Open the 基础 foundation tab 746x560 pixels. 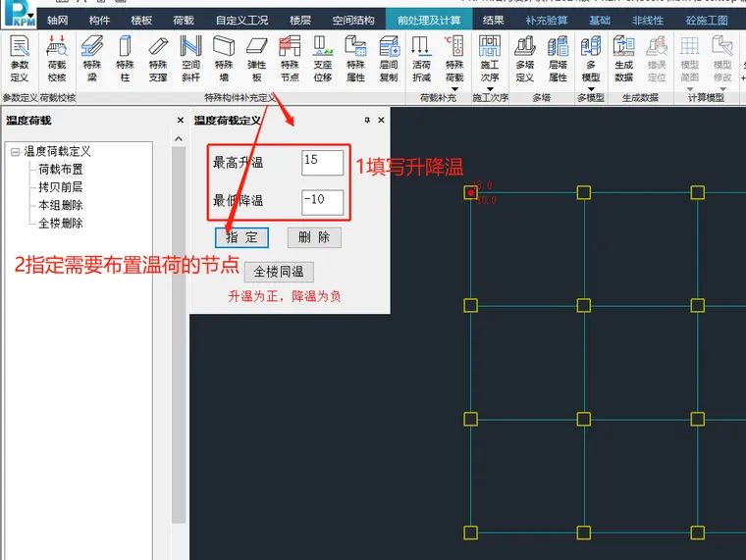point(600,20)
